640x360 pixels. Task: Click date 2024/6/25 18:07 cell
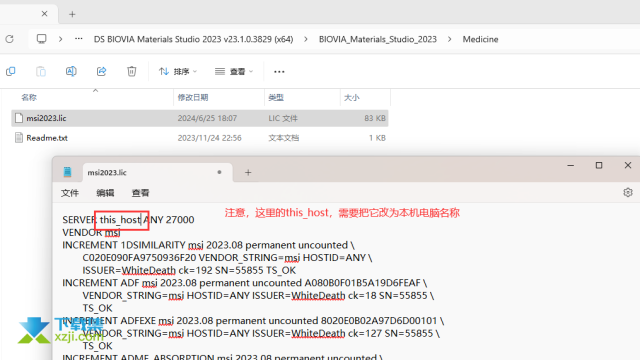pos(207,118)
